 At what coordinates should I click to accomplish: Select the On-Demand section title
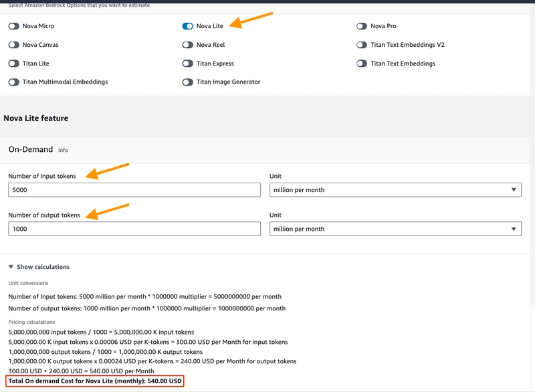(x=31, y=149)
